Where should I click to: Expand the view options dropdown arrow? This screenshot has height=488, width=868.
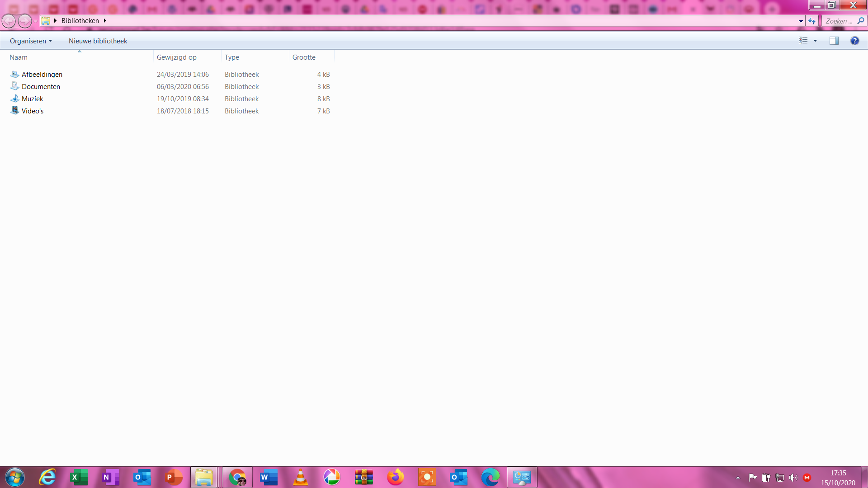click(x=816, y=41)
